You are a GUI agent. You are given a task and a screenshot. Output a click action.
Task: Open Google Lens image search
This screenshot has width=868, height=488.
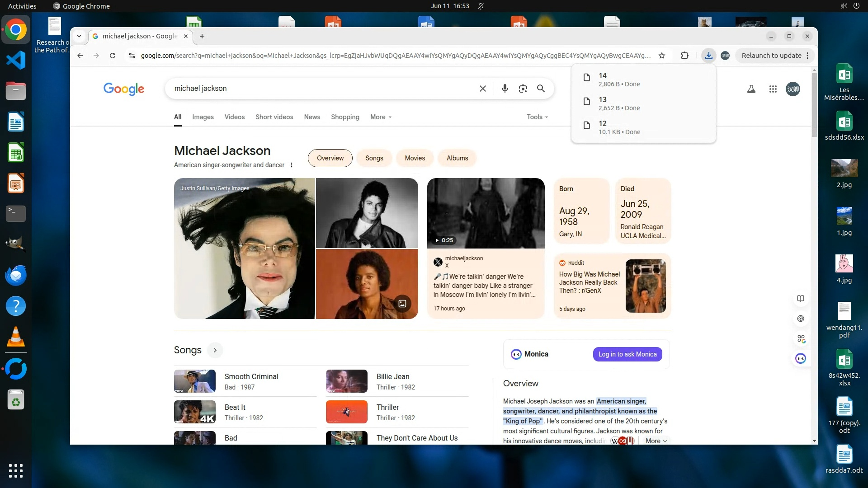click(523, 89)
